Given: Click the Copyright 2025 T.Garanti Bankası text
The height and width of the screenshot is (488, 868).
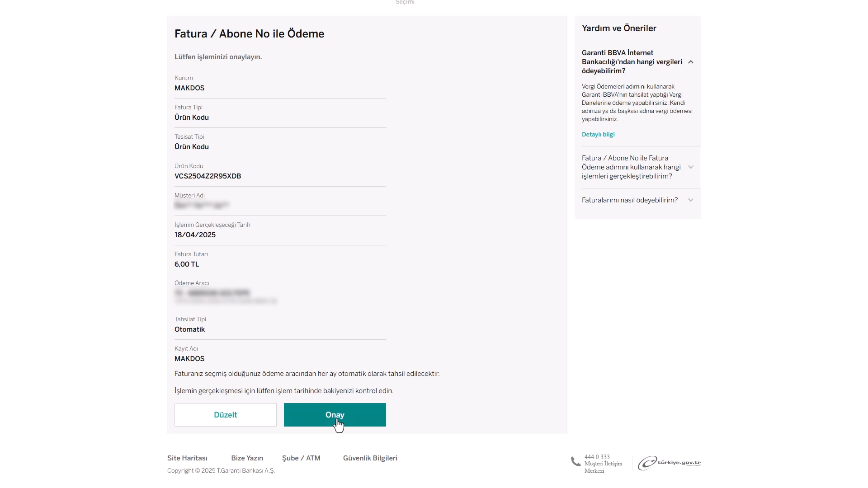Looking at the screenshot, I should 221,471.
